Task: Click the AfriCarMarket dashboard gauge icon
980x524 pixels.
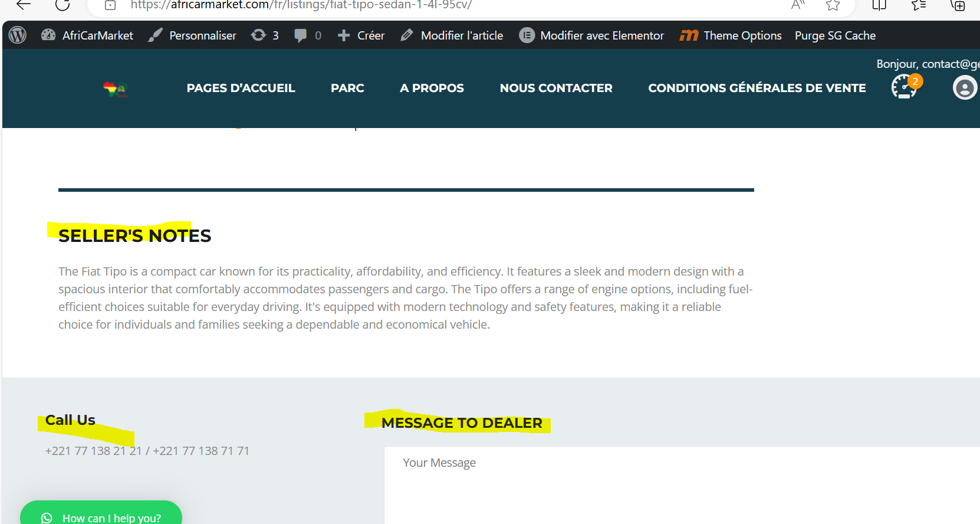Action: (x=48, y=35)
